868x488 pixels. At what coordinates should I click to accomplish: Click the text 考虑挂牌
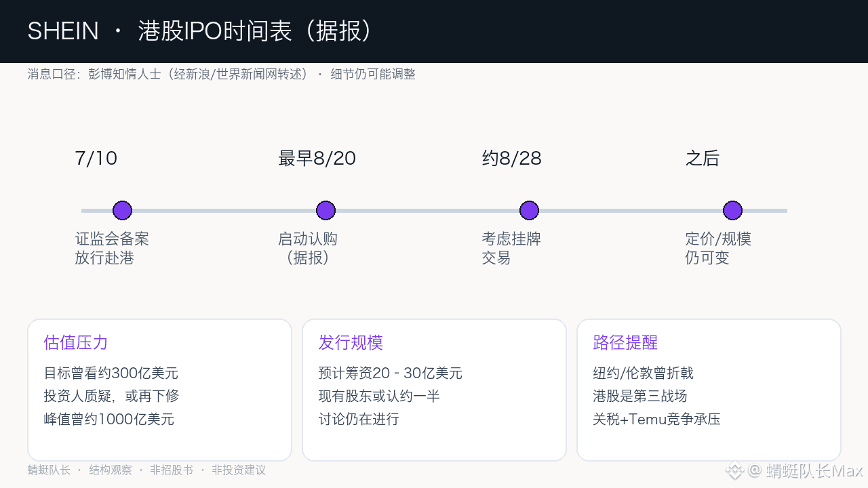coord(511,239)
